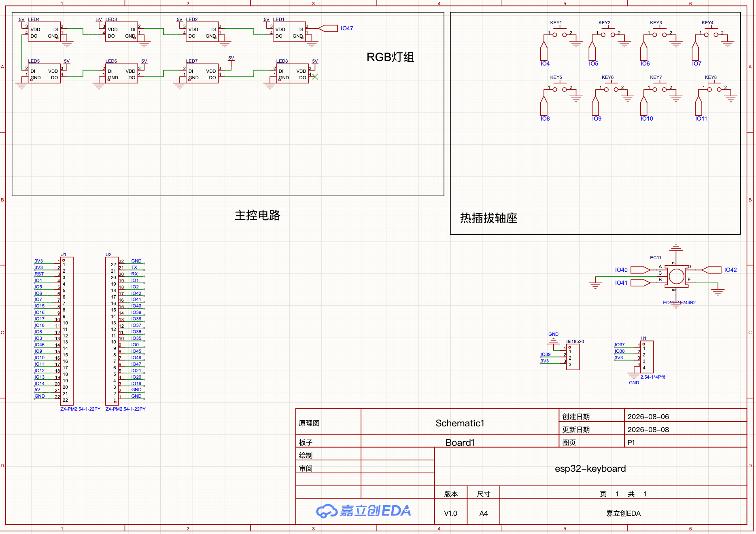The width and height of the screenshot is (756, 534).
Task: Click the IO4 net port below KEY1
Action: coord(544,51)
